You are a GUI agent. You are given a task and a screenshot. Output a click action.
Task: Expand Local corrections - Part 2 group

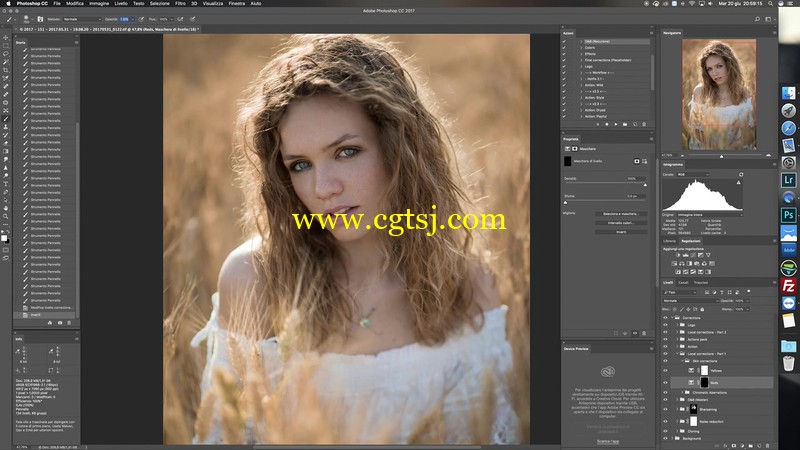point(677,332)
